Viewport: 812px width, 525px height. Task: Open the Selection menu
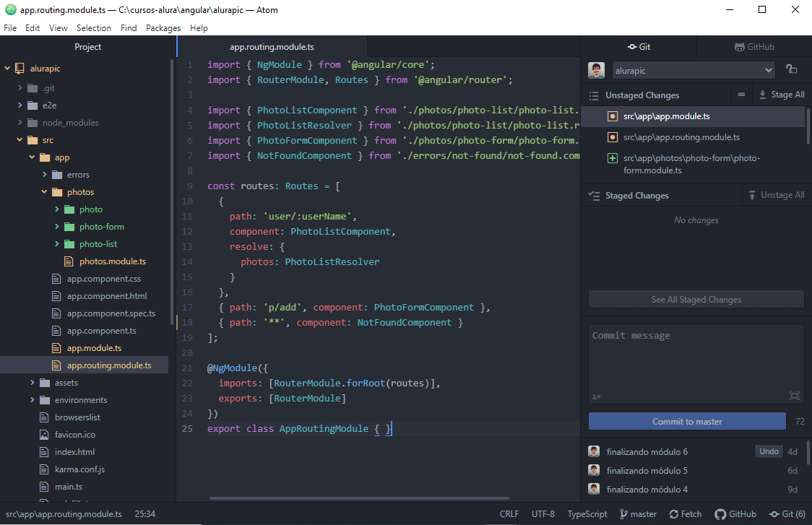coord(94,28)
